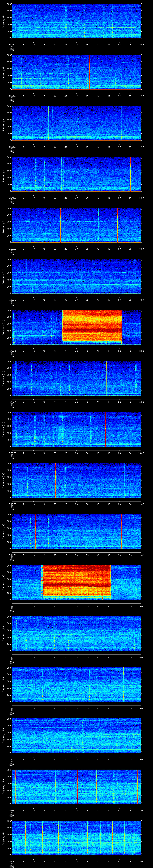Click the red vertical line in the 16:06 panel
This screenshot has height=868, width=153.
(x=32, y=276)
